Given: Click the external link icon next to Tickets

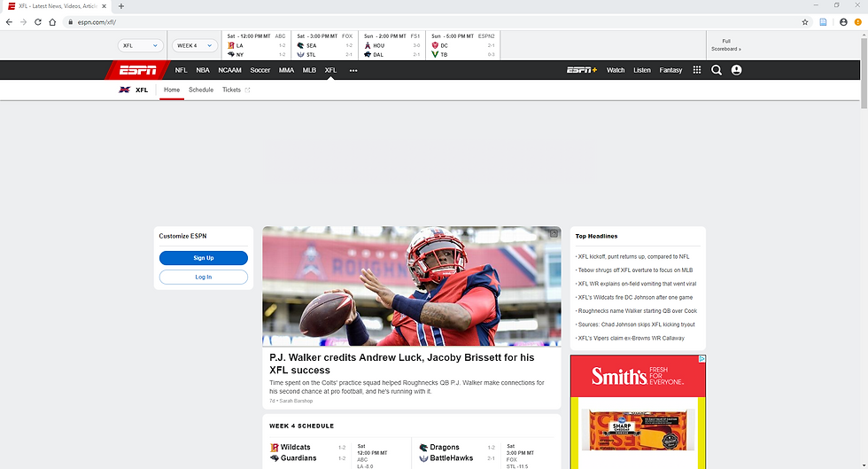Looking at the screenshot, I should 247,90.
